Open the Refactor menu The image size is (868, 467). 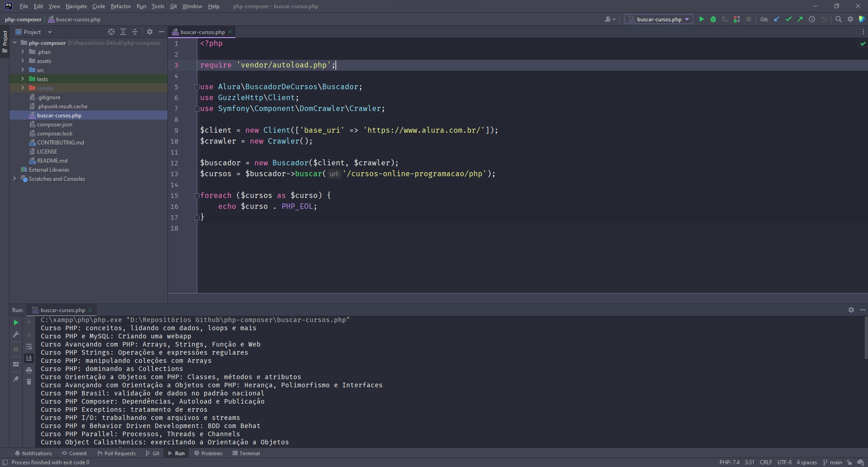(120, 6)
